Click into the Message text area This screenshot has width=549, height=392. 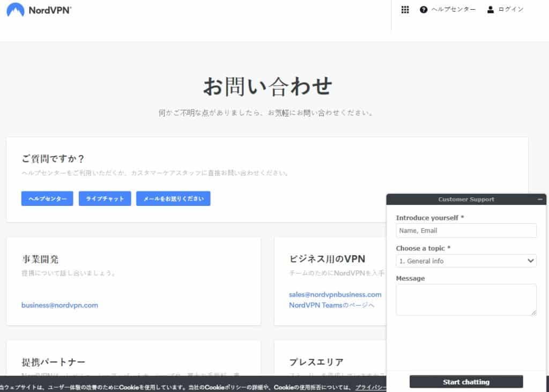pos(466,300)
